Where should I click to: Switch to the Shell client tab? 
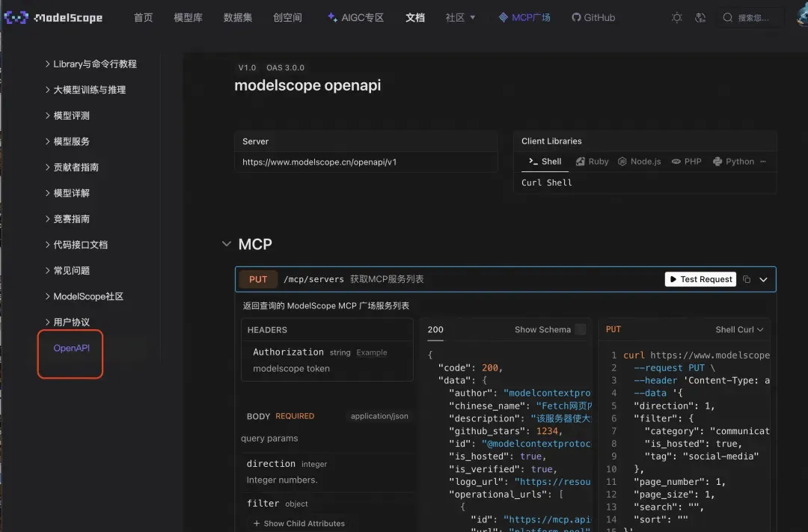[545, 162]
